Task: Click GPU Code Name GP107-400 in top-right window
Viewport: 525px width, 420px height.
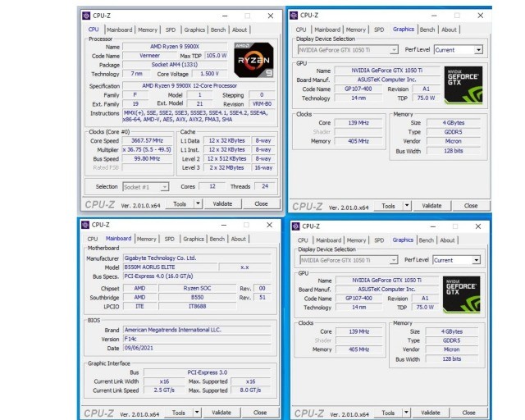Action: coord(358,89)
